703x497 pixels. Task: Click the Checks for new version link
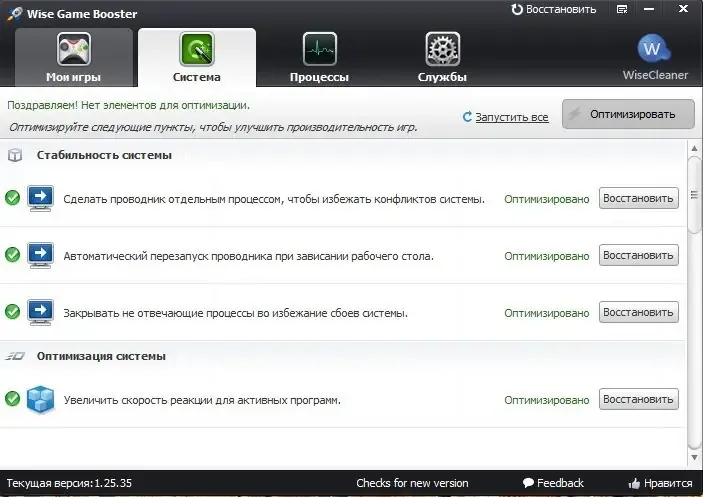pos(412,483)
